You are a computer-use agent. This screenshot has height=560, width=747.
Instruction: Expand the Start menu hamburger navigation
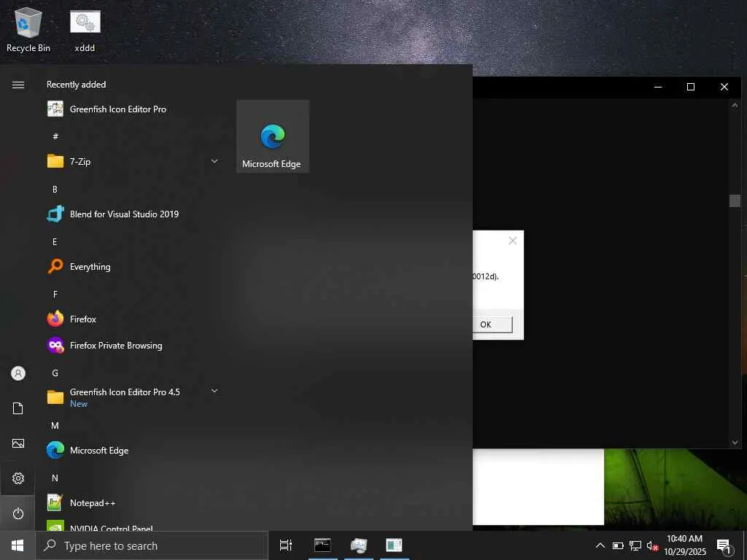[18, 85]
